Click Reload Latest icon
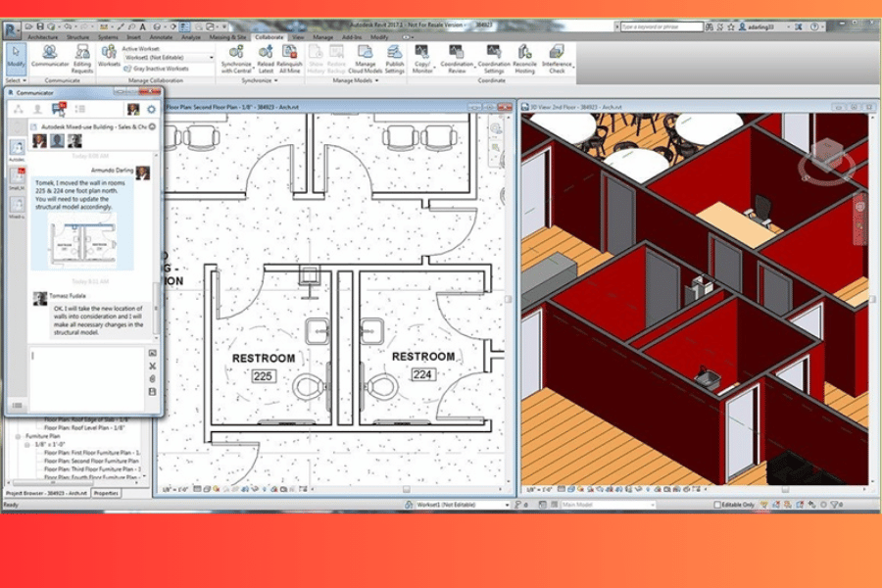Image resolution: width=882 pixels, height=588 pixels. 266,57
